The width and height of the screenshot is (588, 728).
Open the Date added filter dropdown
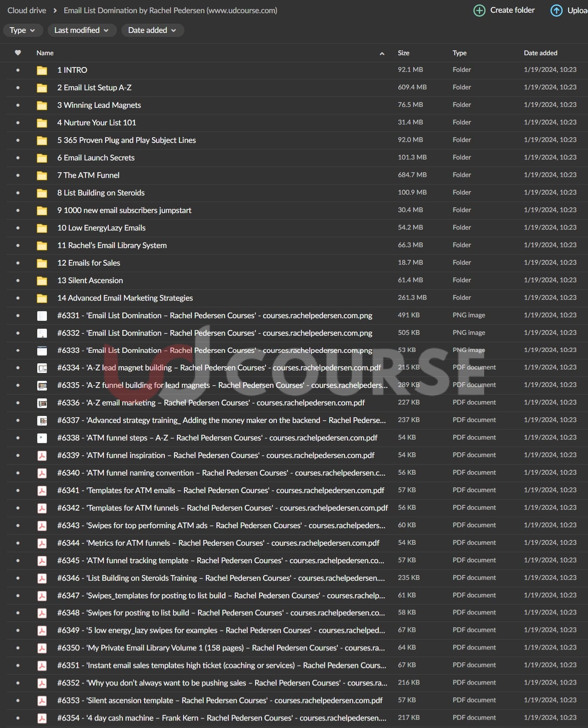coord(152,30)
